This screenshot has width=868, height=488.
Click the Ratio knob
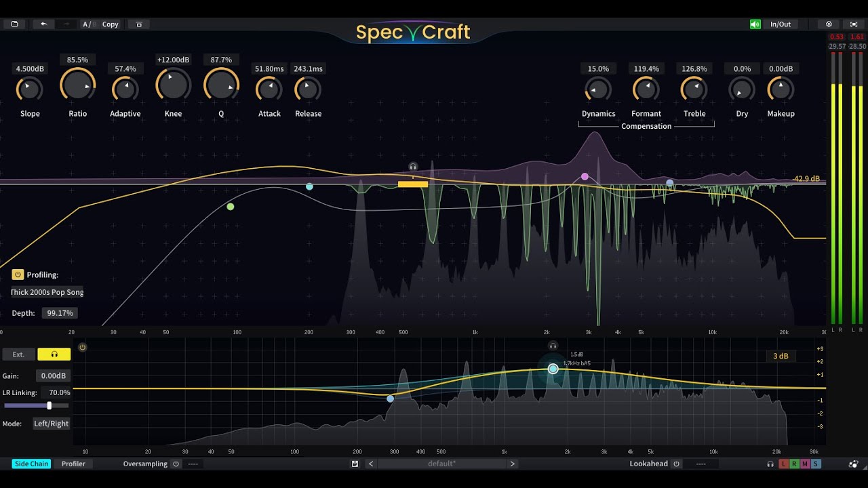pos(77,85)
